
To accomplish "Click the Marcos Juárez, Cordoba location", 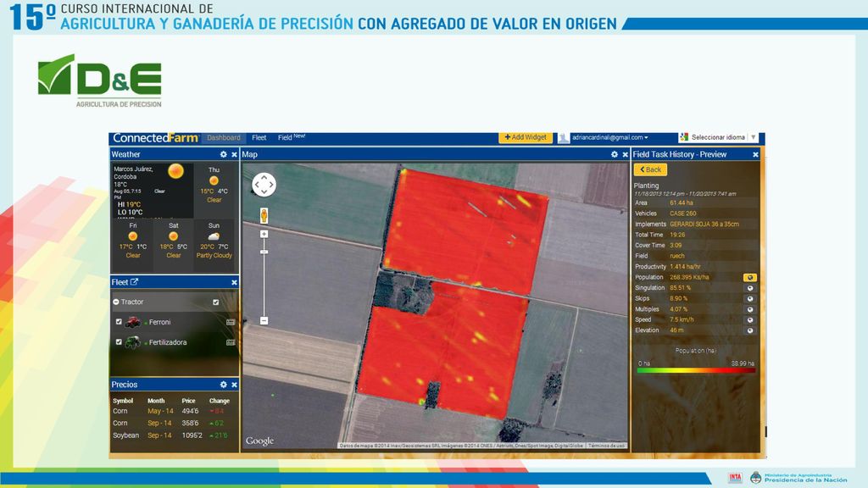I will pyautogui.click(x=133, y=173).
